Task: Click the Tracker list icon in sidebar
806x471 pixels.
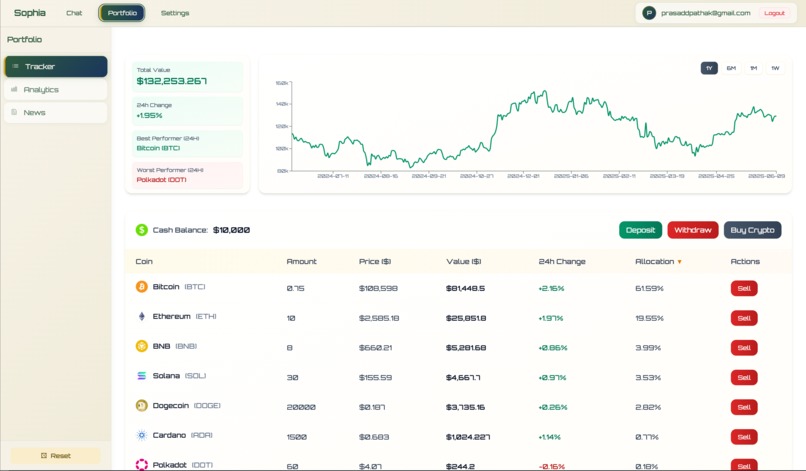Action: click(x=15, y=66)
